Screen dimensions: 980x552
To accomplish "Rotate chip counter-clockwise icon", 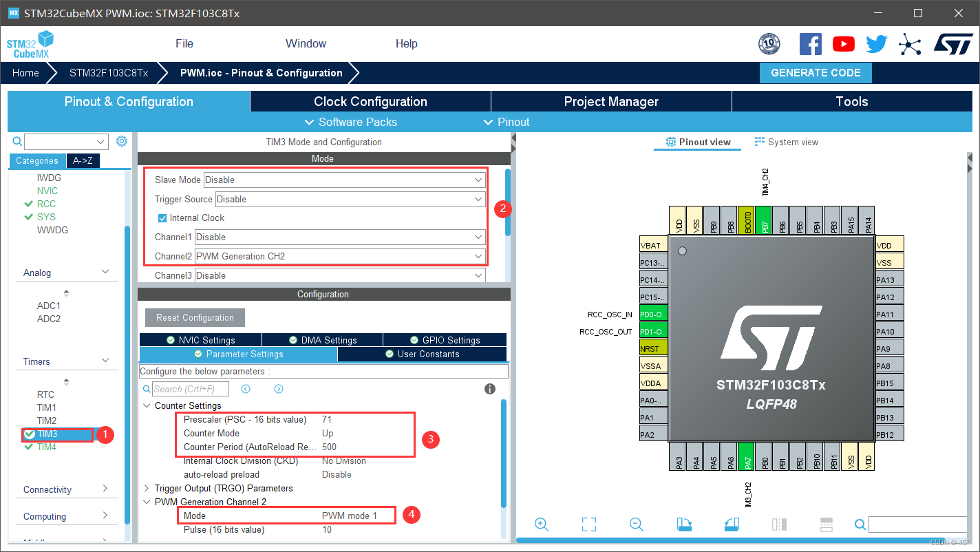I will 732,524.
